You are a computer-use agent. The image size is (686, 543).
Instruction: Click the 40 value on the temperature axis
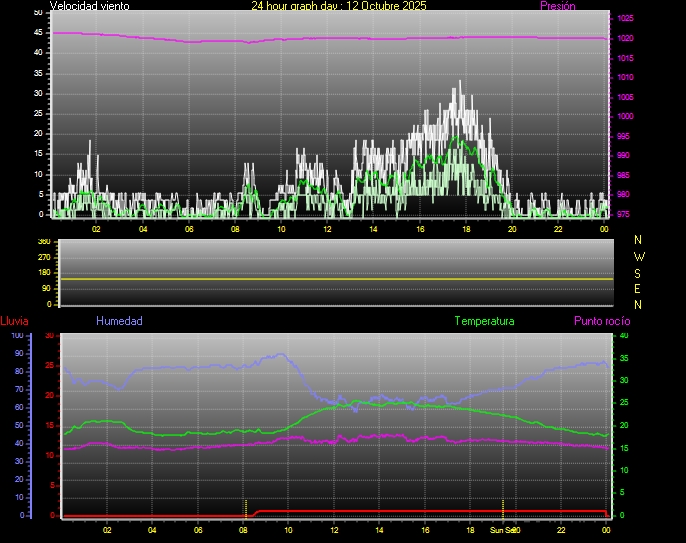624,336
